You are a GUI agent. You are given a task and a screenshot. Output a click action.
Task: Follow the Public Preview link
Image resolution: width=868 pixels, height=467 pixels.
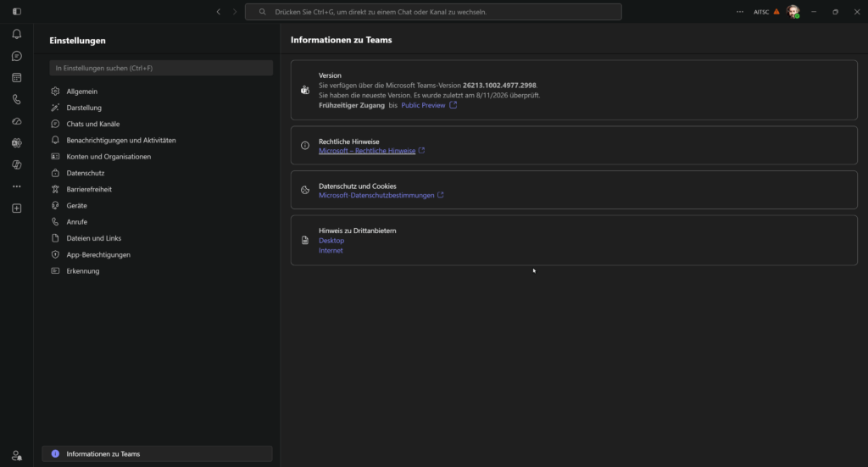423,105
